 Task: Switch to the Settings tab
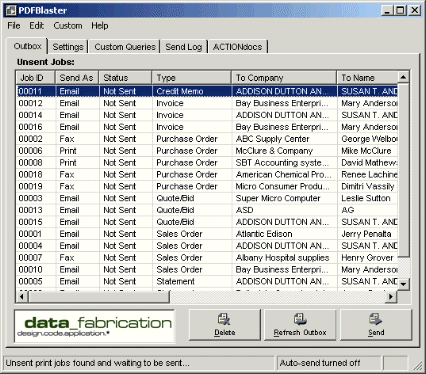(68, 47)
